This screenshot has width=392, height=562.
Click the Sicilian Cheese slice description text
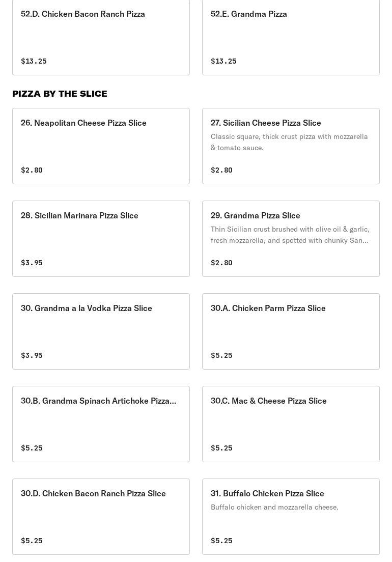pos(289,142)
